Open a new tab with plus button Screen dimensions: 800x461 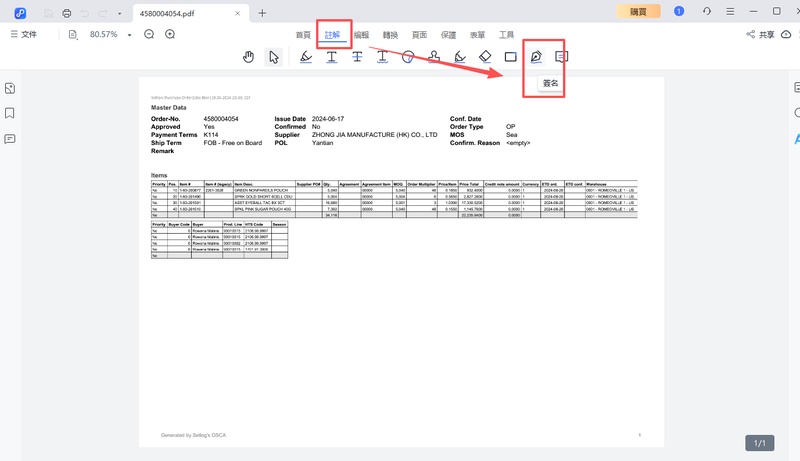[262, 13]
